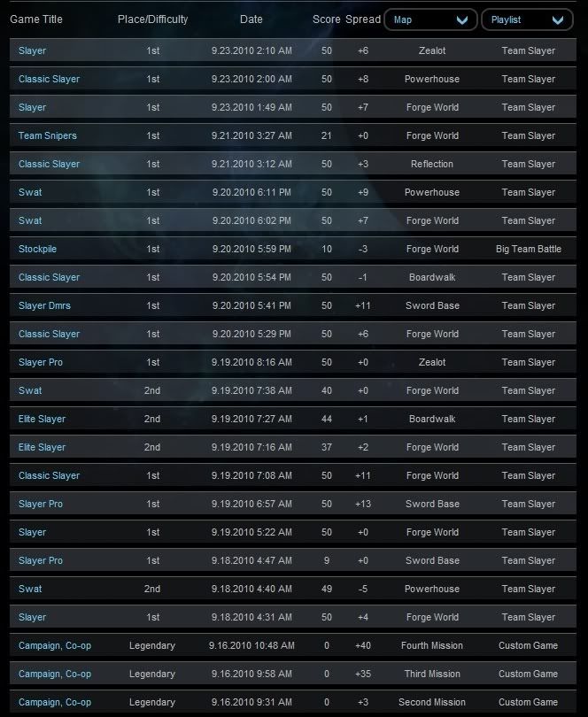Open the Stockpile game details
Image resolution: width=588 pixels, height=717 pixels.
[37, 249]
